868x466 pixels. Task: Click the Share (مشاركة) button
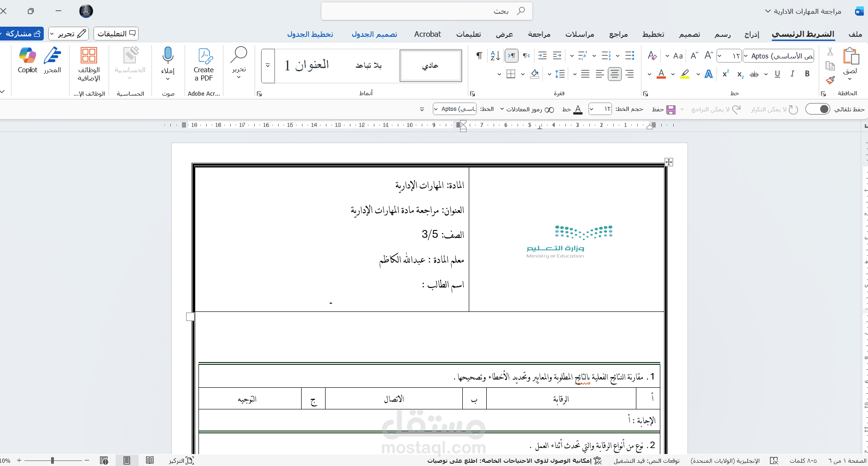(22, 34)
